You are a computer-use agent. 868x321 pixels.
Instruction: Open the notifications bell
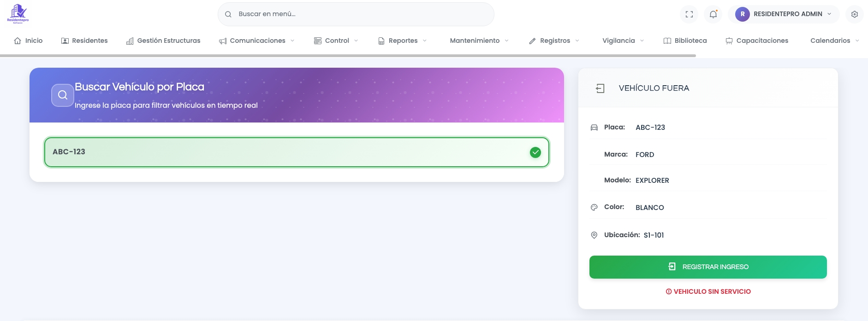point(713,14)
